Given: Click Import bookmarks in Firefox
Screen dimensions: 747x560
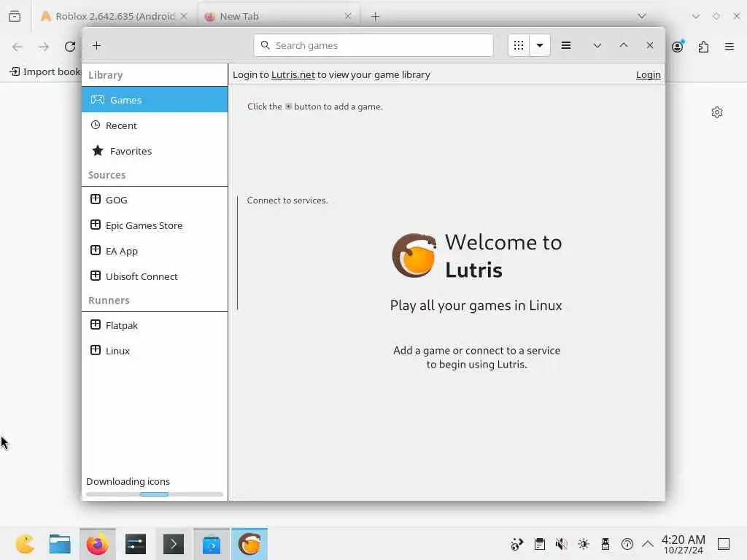Looking at the screenshot, I should point(45,71).
